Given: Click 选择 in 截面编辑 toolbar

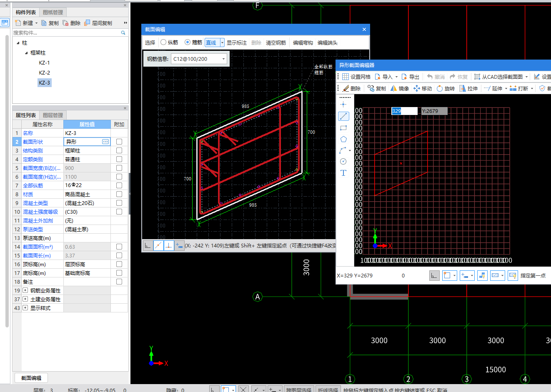Looking at the screenshot, I should tap(150, 42).
